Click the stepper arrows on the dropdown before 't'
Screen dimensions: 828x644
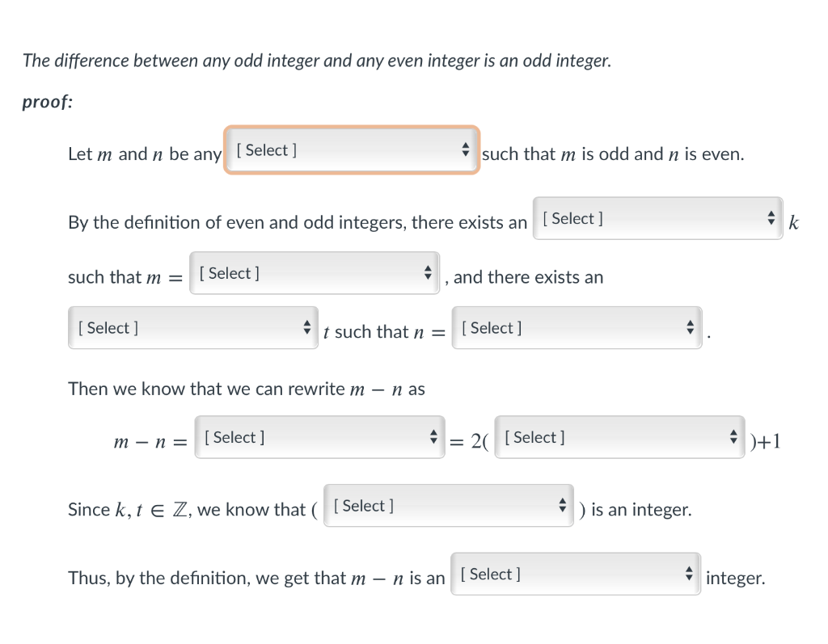pos(308,327)
